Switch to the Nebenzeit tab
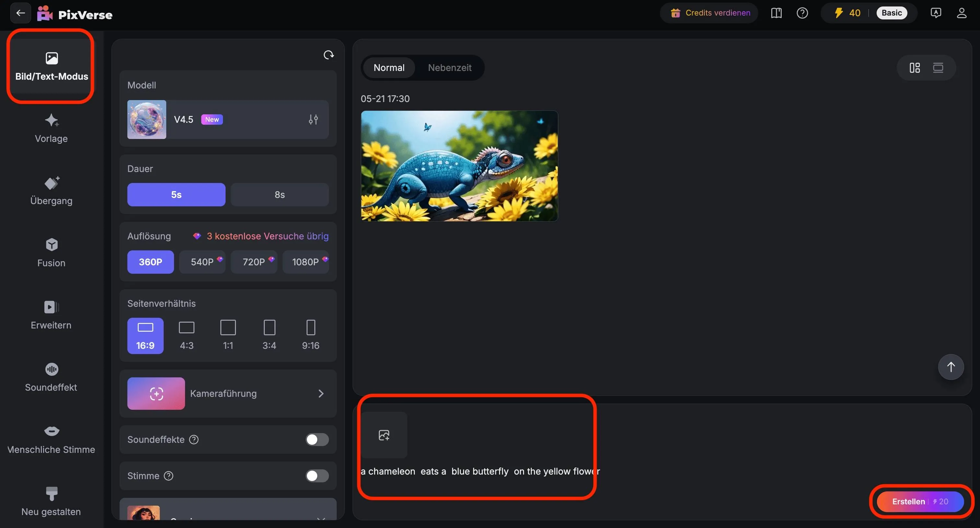 coord(449,68)
